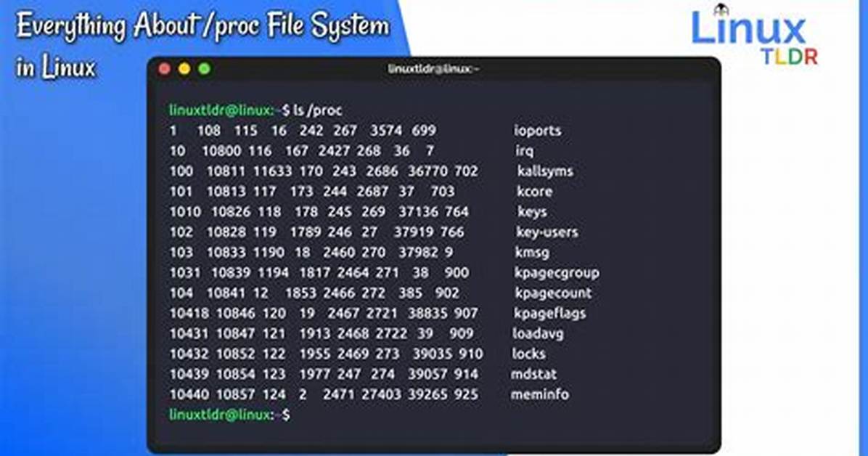Click process ID 2427
Screen dimensions: 868x456
click(x=334, y=151)
